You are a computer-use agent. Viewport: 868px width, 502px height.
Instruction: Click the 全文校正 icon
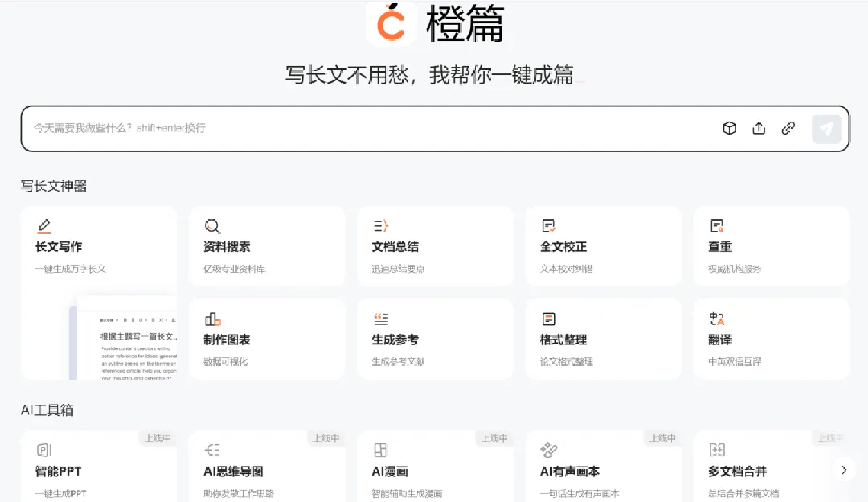pos(548,226)
